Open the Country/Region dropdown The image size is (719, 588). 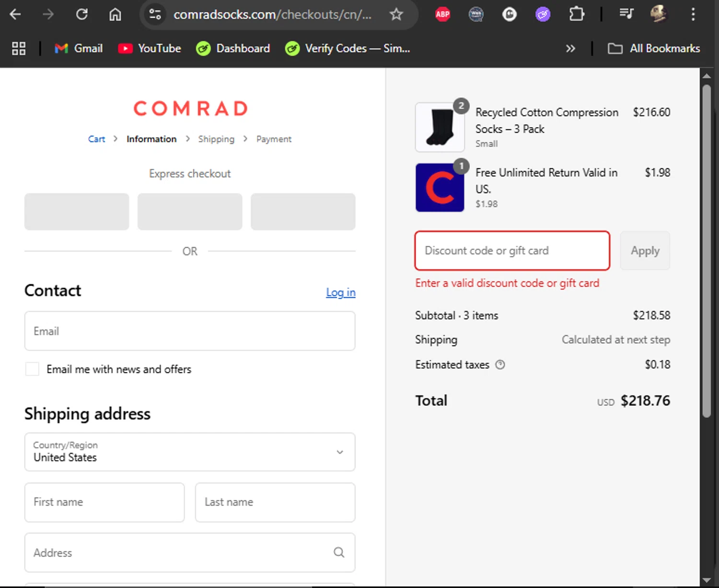pyautogui.click(x=190, y=452)
